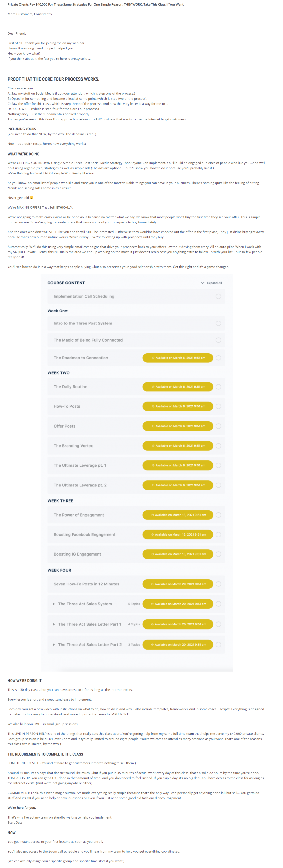Click completion circle beside Offer Posts

click(x=218, y=426)
